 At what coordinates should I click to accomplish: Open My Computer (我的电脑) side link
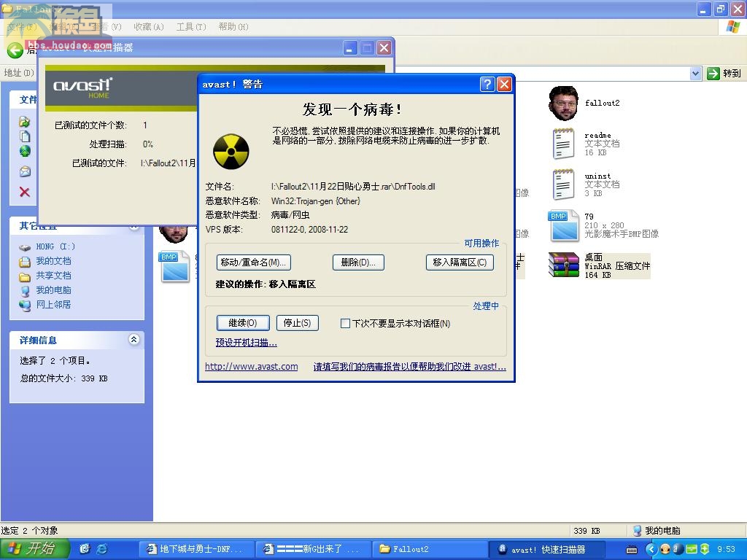[53, 290]
